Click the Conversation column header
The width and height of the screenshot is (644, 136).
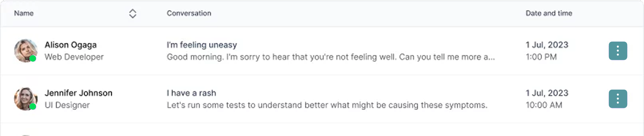coord(189,13)
